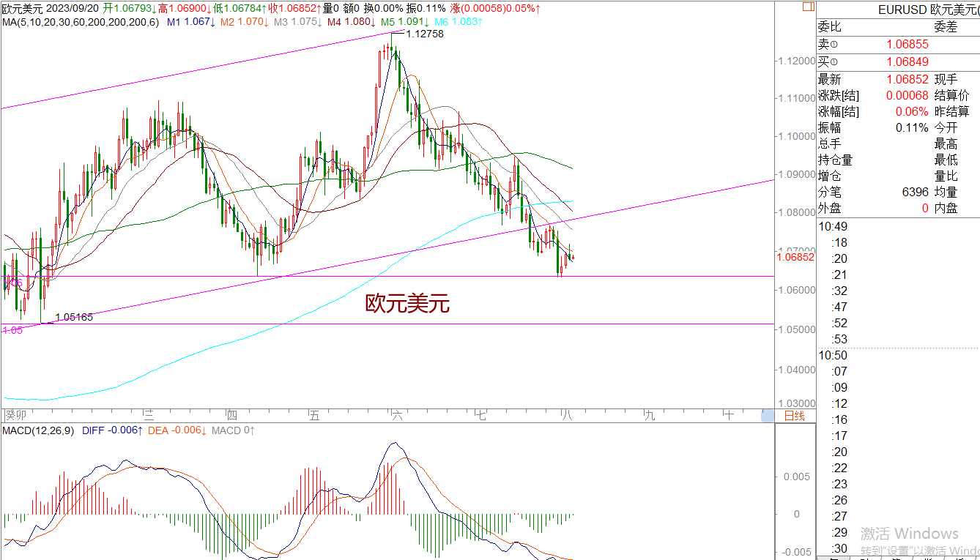
Task: Click the 持仓量 row label
Action: click(x=836, y=160)
